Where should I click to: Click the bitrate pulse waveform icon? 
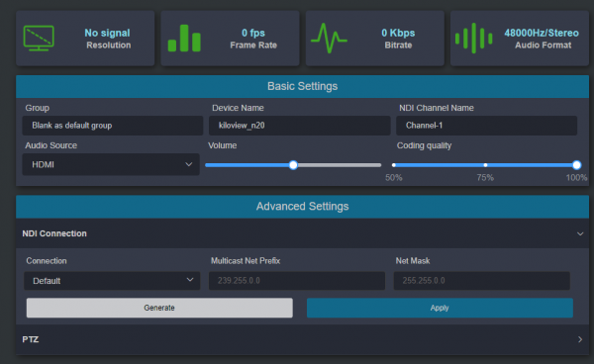coord(329,38)
